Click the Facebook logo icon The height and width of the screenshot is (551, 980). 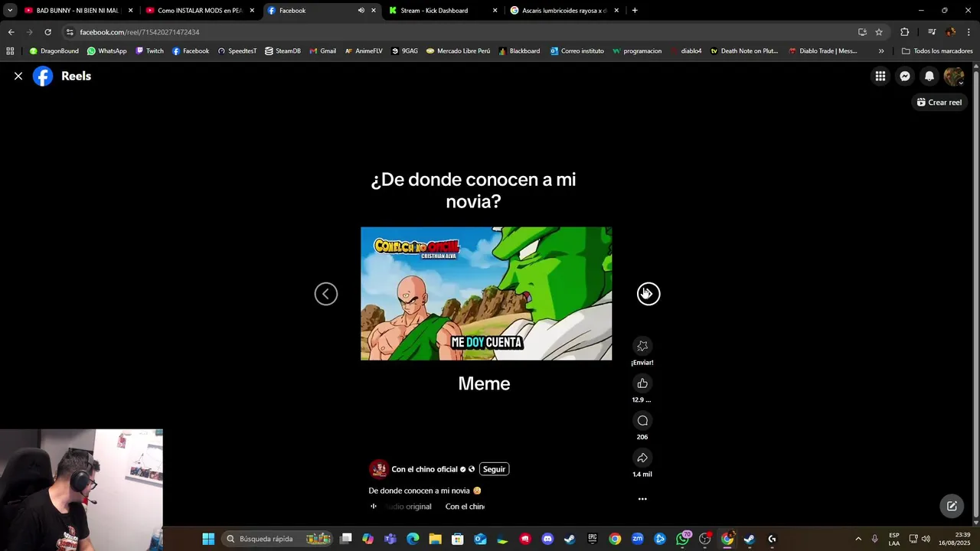pyautogui.click(x=43, y=76)
